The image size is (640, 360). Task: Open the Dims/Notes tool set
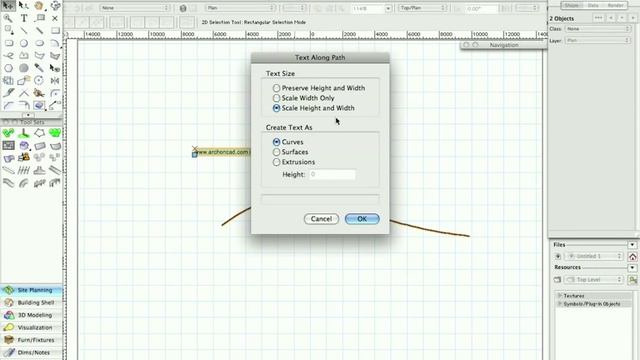coord(31,352)
